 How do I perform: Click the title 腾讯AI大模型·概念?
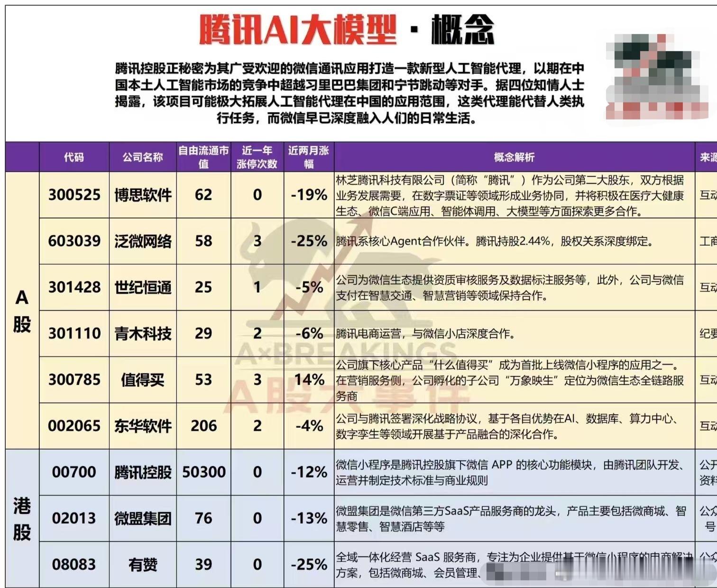click(347, 30)
